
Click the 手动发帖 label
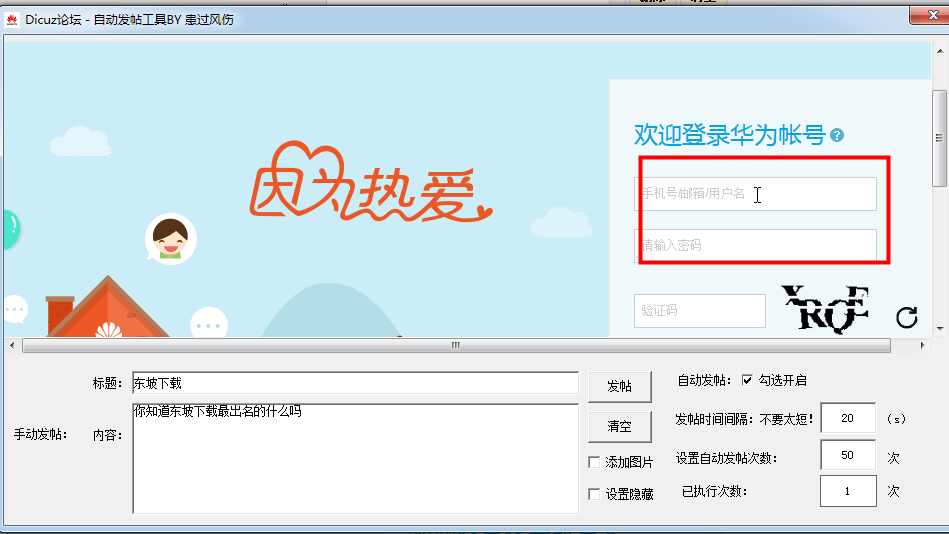41,435
